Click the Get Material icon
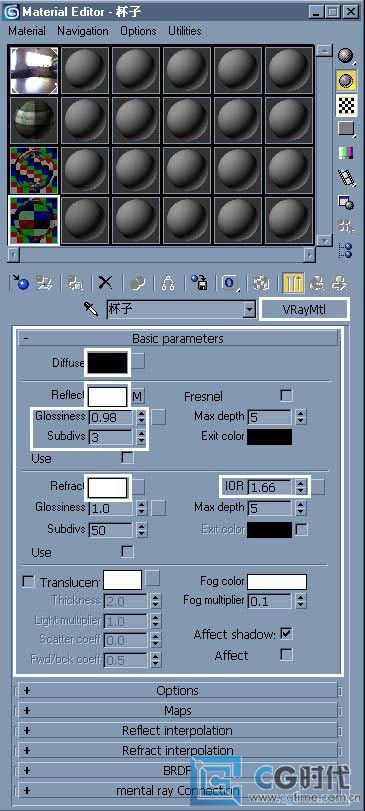Screen dimensions: 365x811 (x=22, y=282)
